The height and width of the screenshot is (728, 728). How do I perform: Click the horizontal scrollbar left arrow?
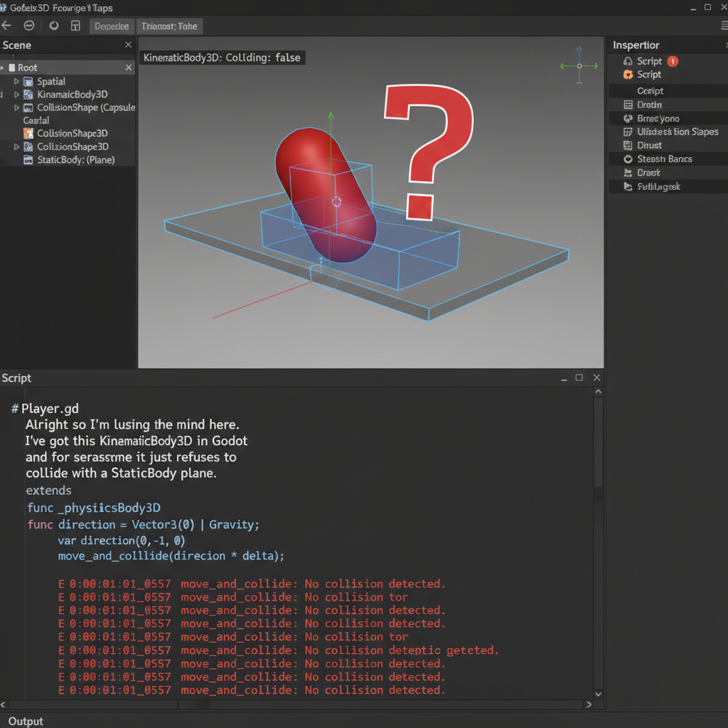point(4,705)
